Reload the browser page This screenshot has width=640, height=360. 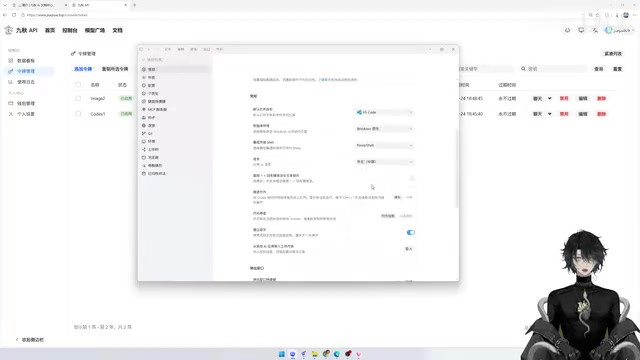pyautogui.click(x=14, y=15)
